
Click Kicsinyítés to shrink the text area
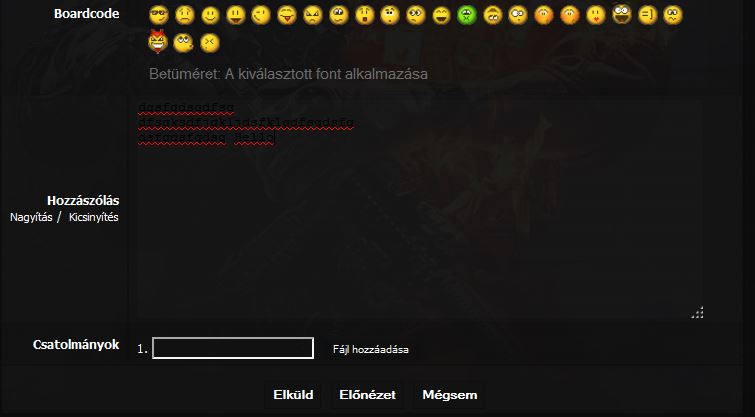[x=93, y=217]
